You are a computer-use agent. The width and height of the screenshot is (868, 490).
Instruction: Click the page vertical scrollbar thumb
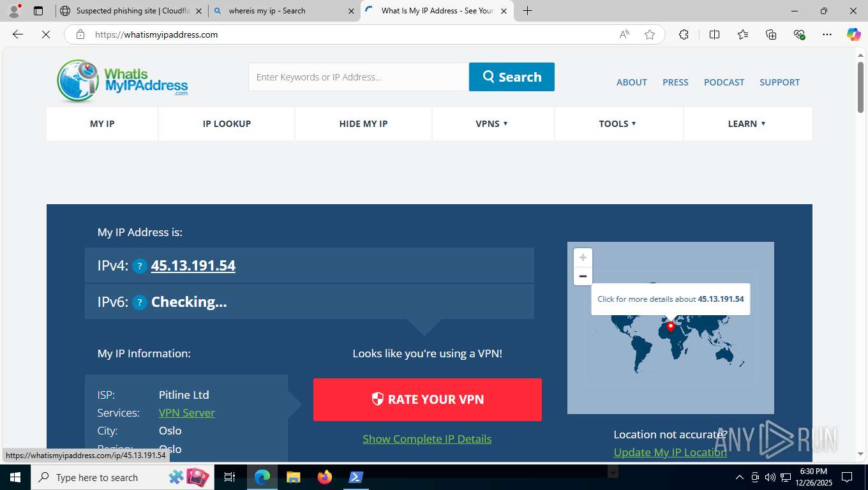tap(860, 88)
